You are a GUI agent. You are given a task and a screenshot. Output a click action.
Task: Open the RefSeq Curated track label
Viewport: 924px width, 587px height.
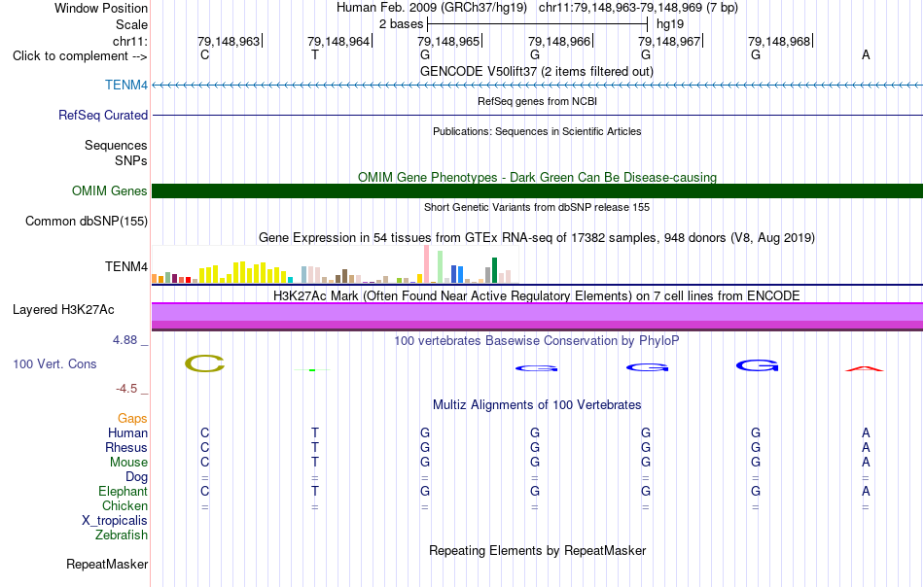tap(103, 116)
